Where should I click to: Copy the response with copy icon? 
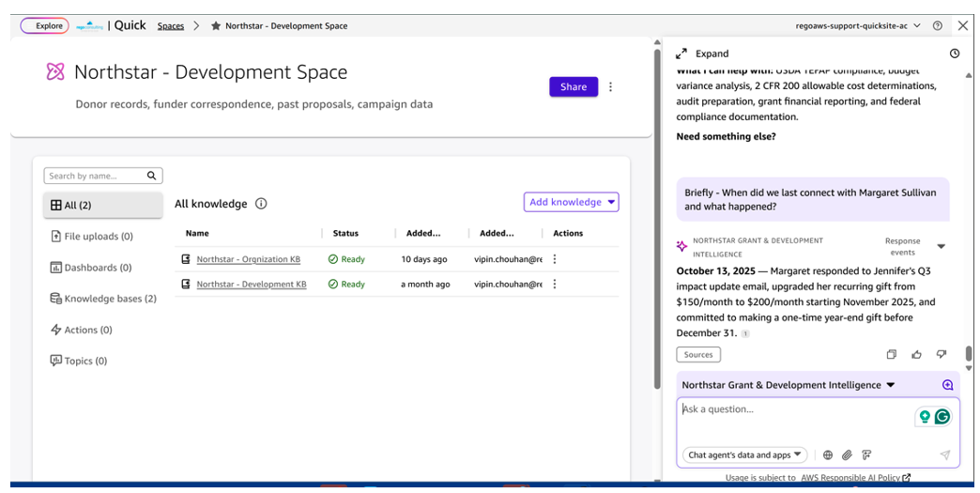point(892,354)
